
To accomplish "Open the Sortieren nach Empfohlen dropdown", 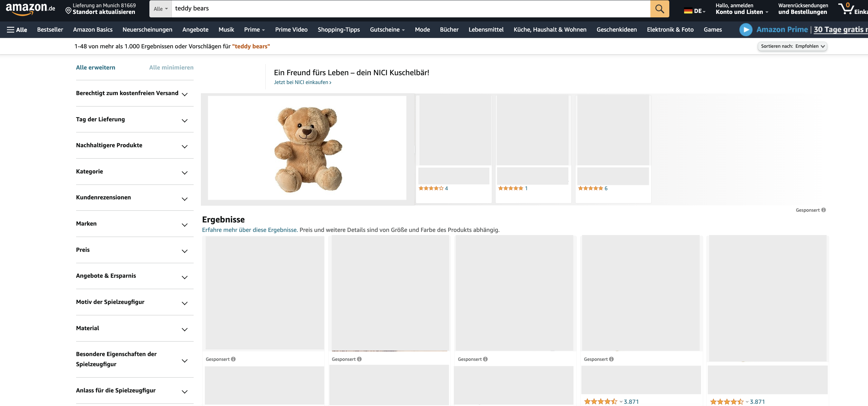I will (x=792, y=46).
